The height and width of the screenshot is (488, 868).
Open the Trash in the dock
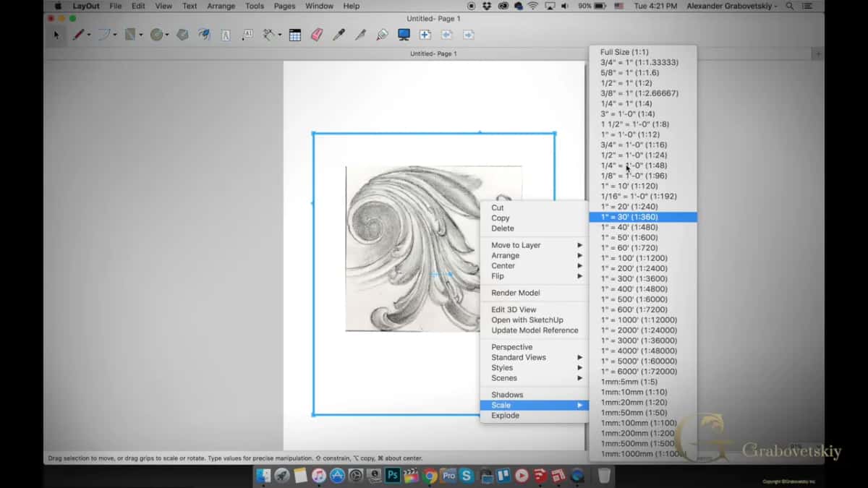tap(604, 476)
